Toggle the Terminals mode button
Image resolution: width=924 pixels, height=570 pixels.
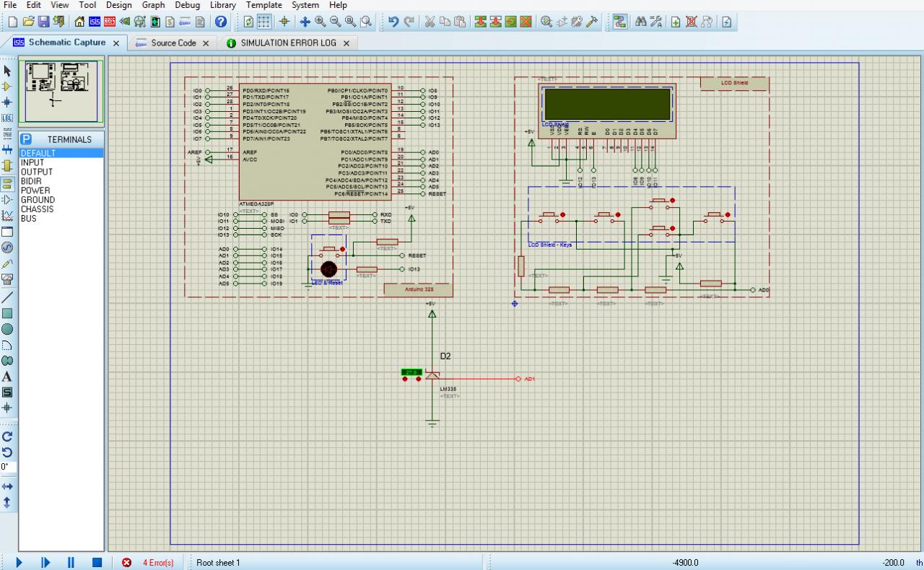point(7,183)
